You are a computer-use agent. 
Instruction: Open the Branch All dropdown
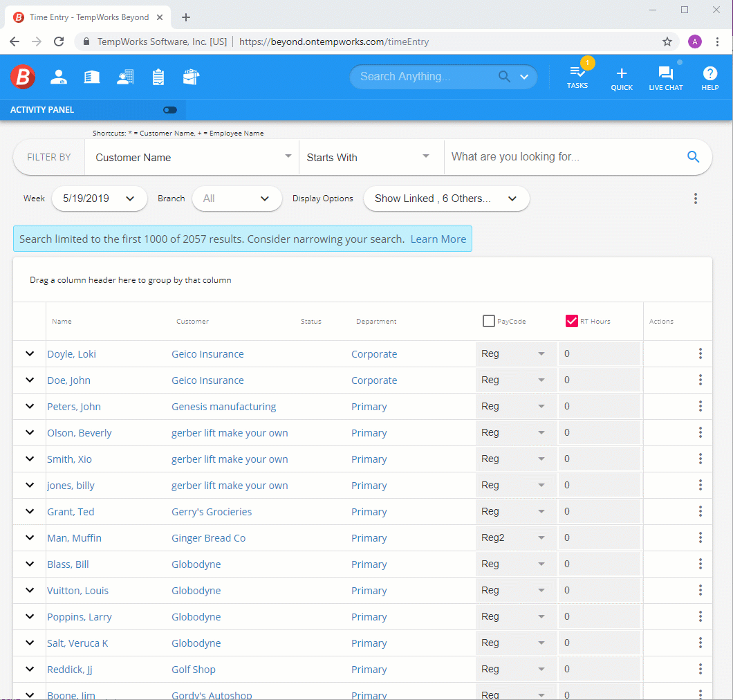tap(237, 199)
